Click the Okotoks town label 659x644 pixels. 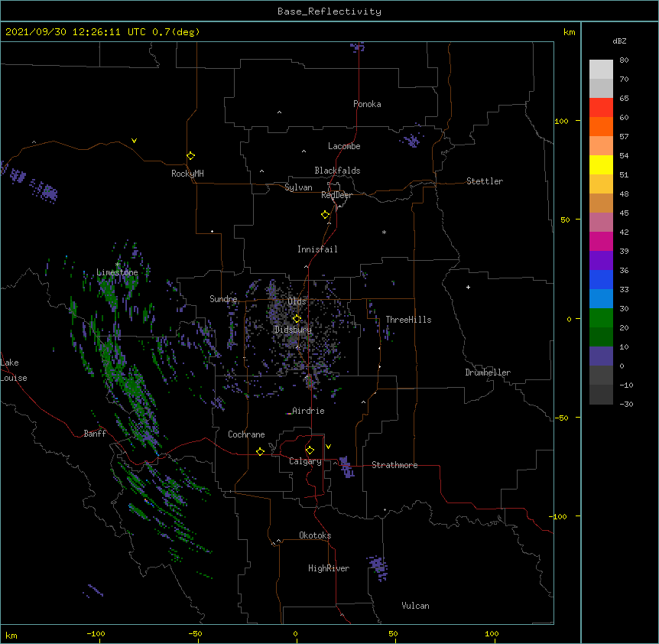315,535
